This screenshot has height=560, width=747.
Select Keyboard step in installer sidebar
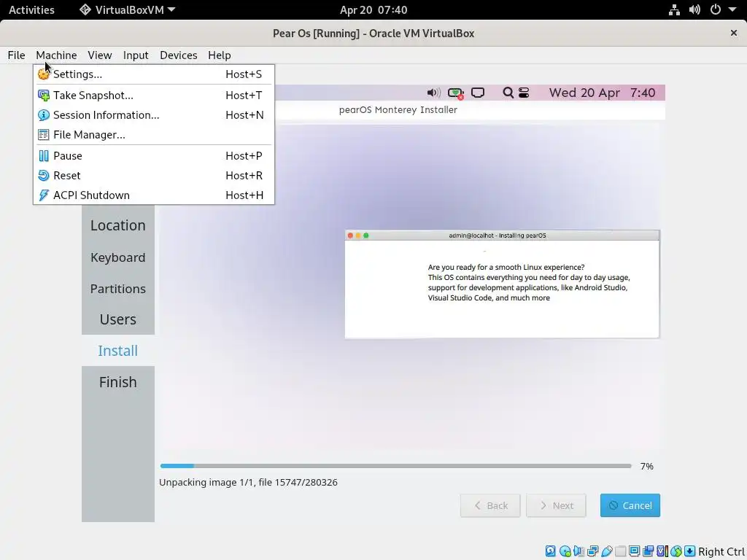pos(118,257)
